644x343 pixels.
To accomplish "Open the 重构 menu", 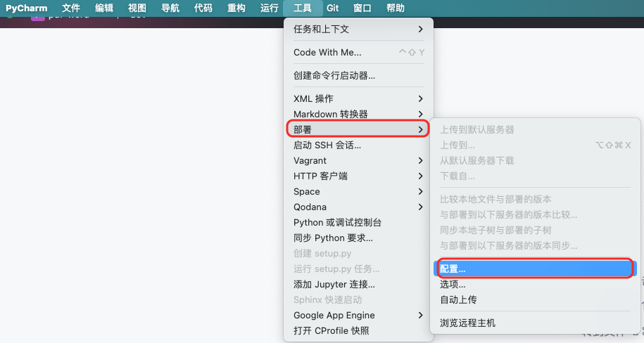I will point(236,8).
